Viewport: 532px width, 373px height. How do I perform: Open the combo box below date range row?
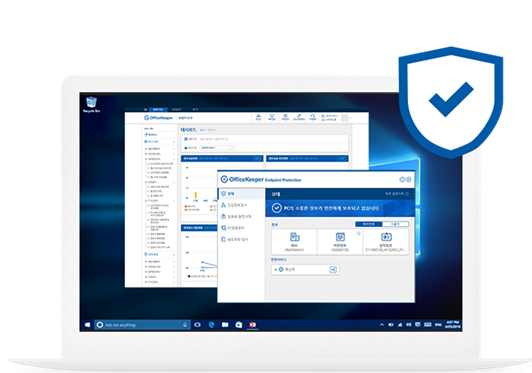217,148
